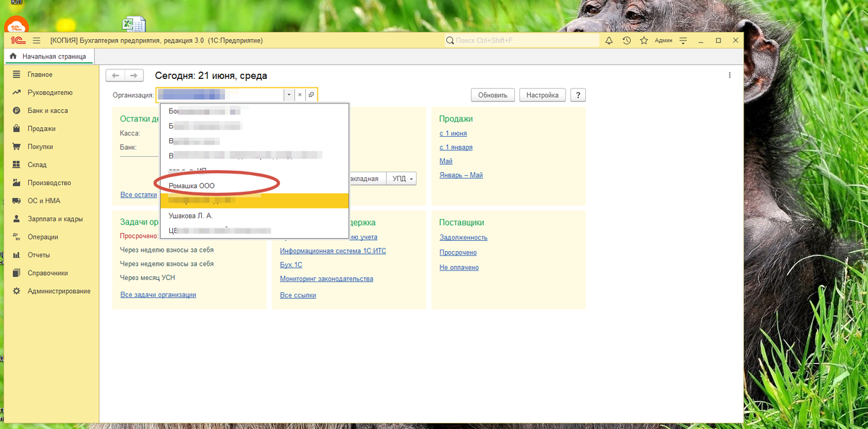868x429 pixels.
Task: Go to the Покупки sidebar section
Action: [x=41, y=147]
